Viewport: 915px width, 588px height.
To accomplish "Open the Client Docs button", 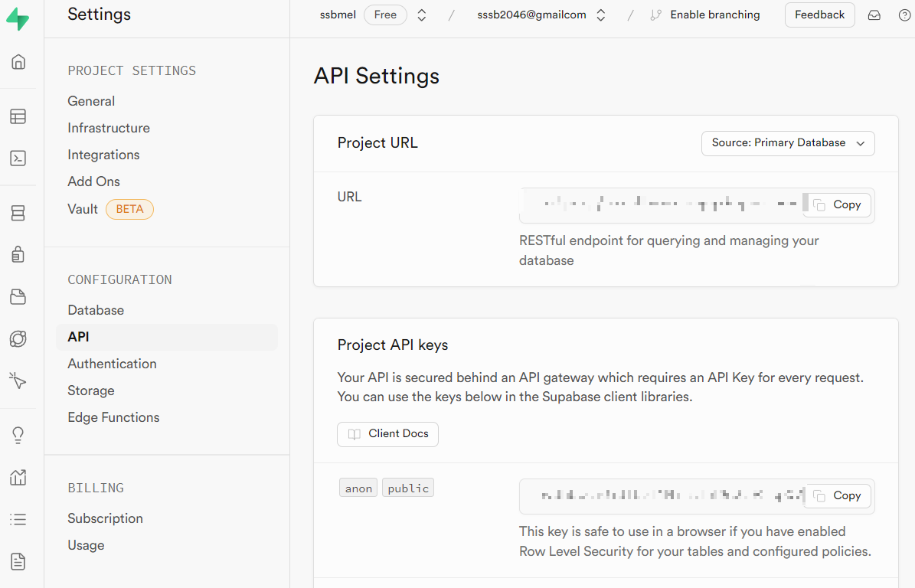I will point(387,434).
